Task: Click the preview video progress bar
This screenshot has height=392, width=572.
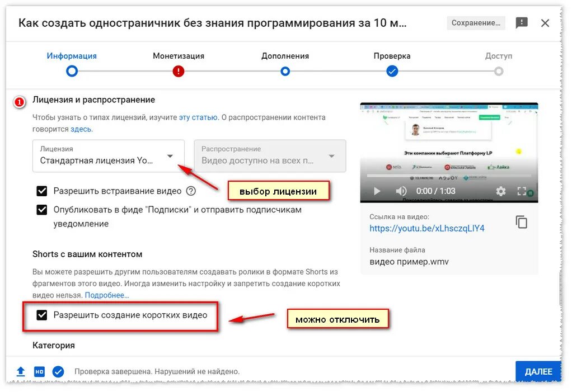Action: pyautogui.click(x=449, y=176)
